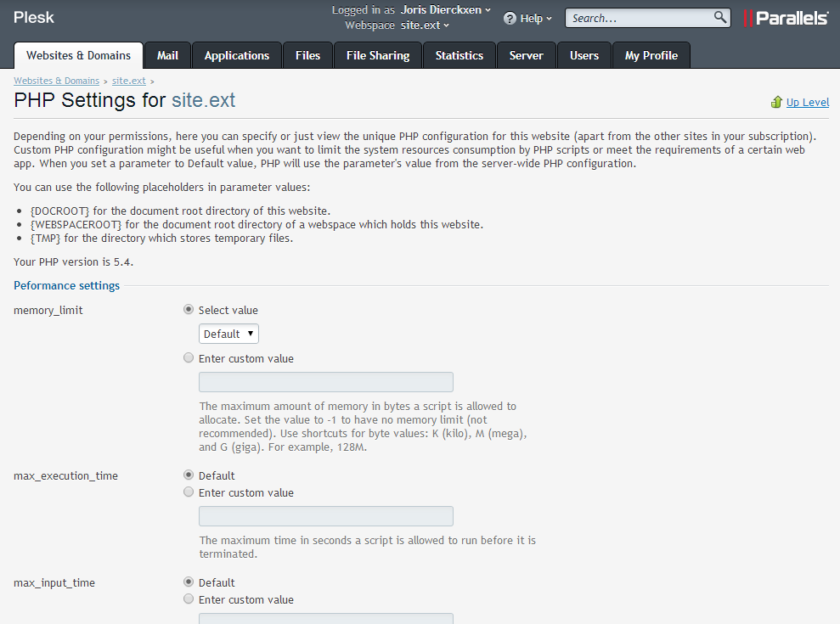Click the site.ext breadcrumb link
The image size is (840, 624).
coord(128,81)
